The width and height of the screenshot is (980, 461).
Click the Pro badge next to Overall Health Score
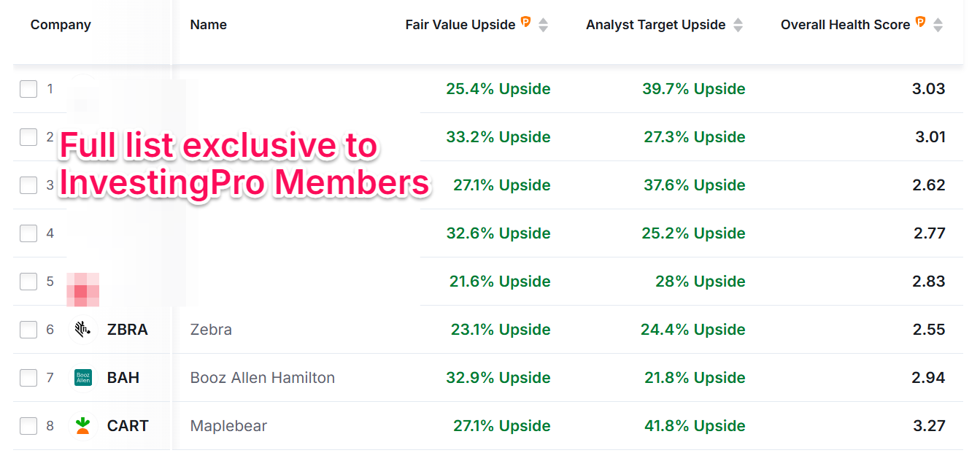pyautogui.click(x=921, y=23)
